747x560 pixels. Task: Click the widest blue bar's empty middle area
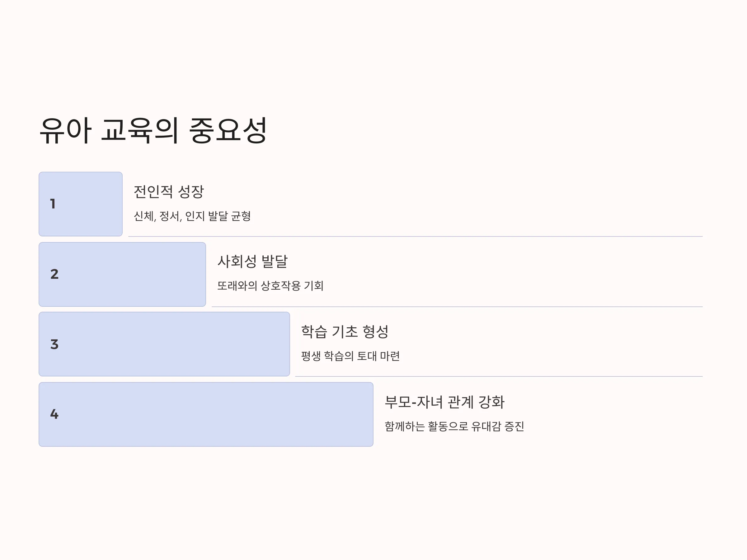coord(216,414)
